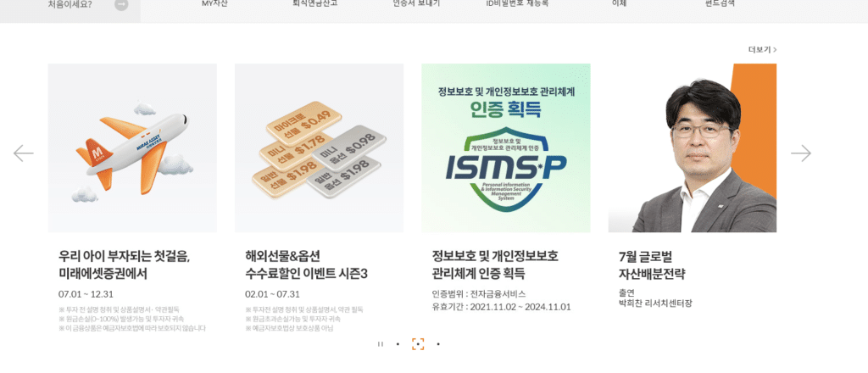Open the 인증서 보내기 link
Screen dimensions: 868x373
[x=416, y=3]
